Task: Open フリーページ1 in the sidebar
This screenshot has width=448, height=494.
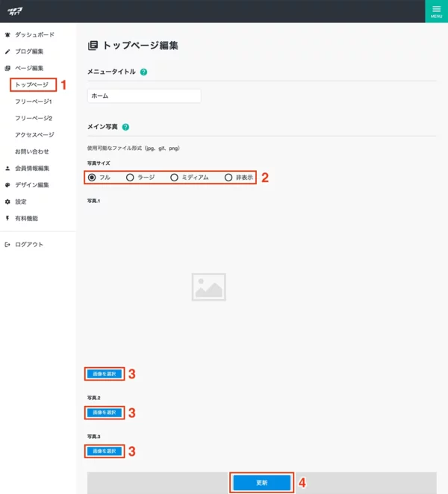Action: (x=34, y=101)
